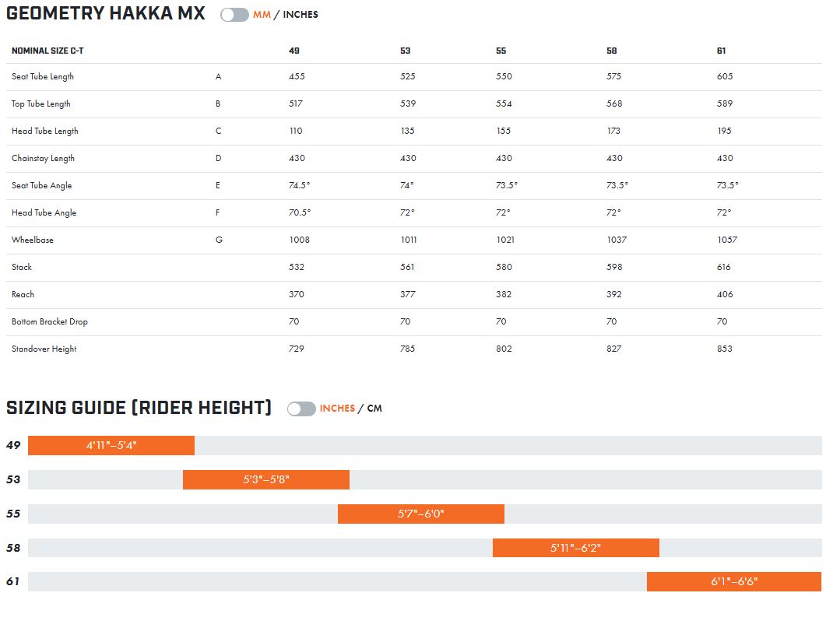The width and height of the screenshot is (840, 635).
Task: Choose the CM label in sizing guide
Action: [374, 409]
